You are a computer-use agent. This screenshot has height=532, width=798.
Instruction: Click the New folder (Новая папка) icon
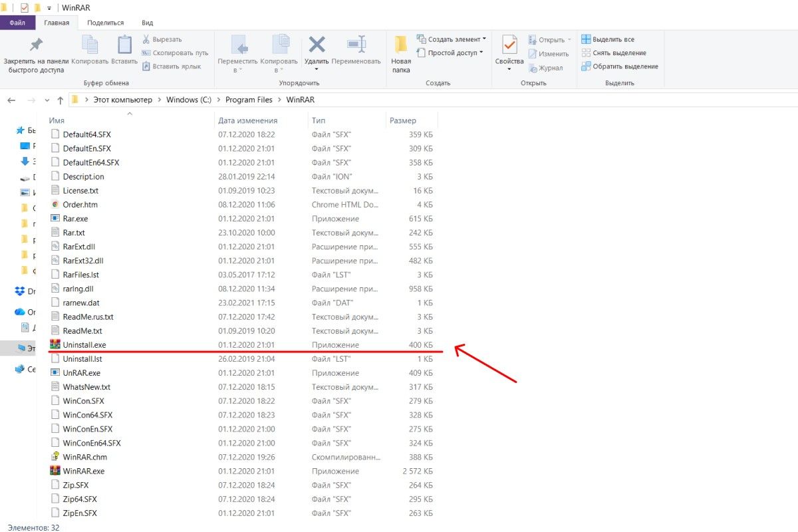tap(401, 45)
